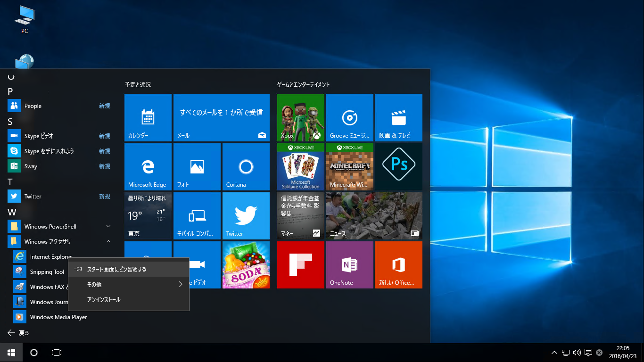
Task: Open the OneNote tile
Action: click(350, 265)
